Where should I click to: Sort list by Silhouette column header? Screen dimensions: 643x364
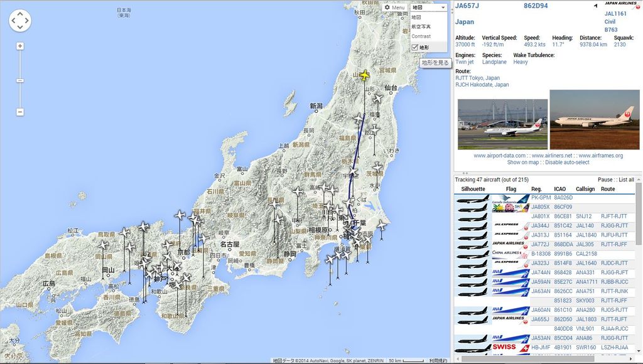click(x=473, y=189)
